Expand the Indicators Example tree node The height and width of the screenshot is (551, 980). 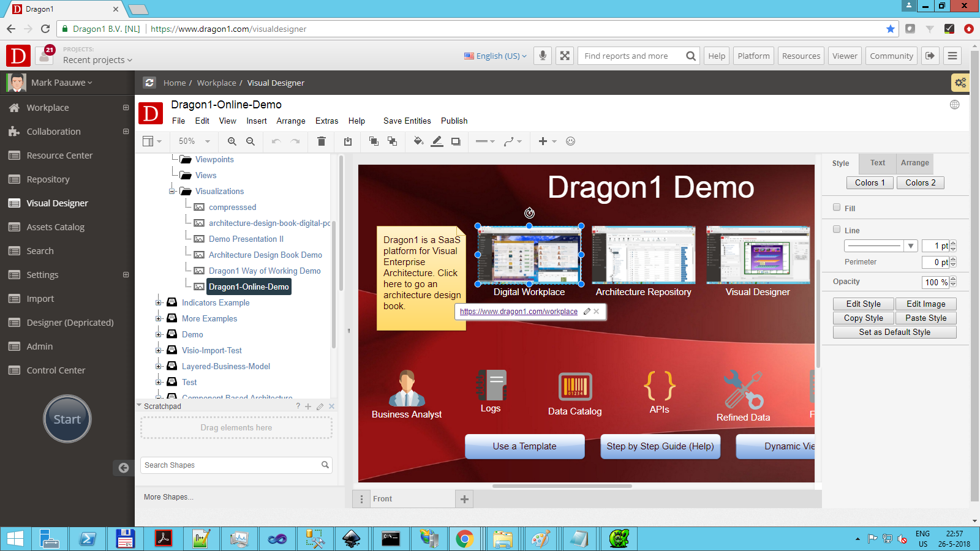(x=159, y=302)
